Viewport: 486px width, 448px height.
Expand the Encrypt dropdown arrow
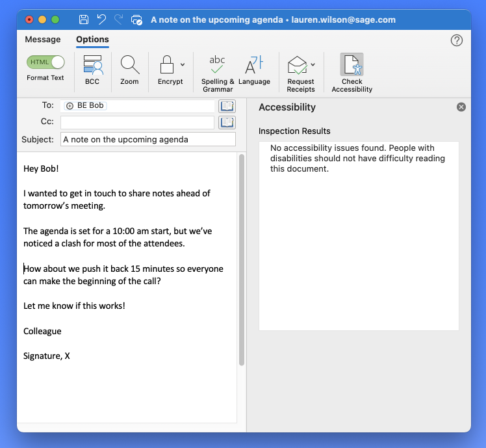(x=183, y=64)
